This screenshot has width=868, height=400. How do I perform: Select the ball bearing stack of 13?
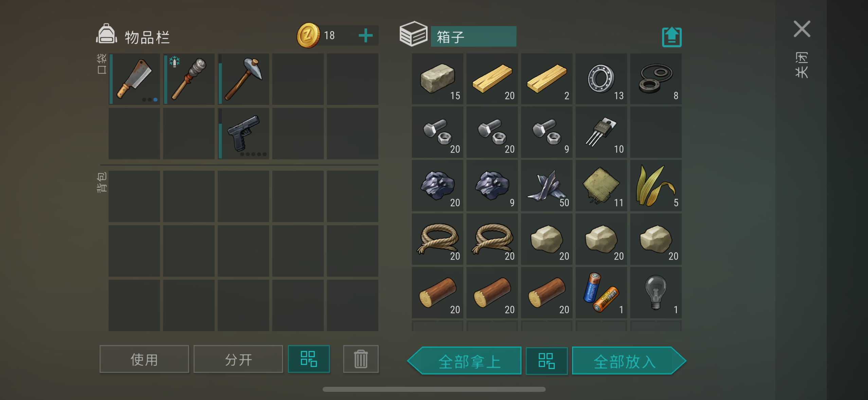[x=601, y=79]
